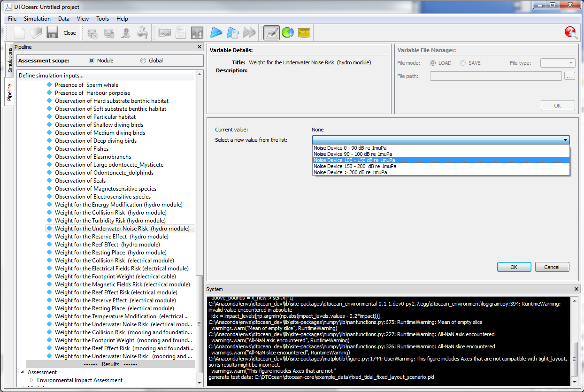Open the File type dropdown
Image resolution: width=584 pixels, height=392 pixels.
(558, 62)
